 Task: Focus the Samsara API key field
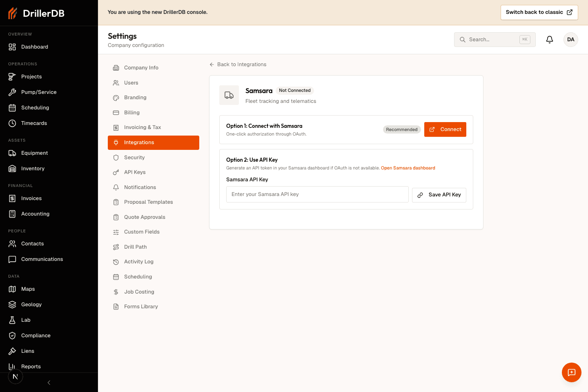click(317, 194)
